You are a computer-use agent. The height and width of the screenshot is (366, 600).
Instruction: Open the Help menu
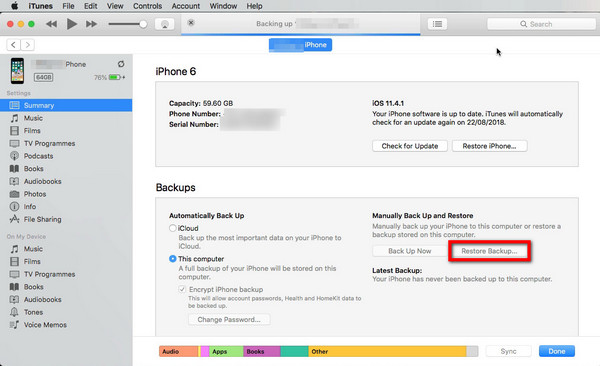pyautogui.click(x=254, y=6)
